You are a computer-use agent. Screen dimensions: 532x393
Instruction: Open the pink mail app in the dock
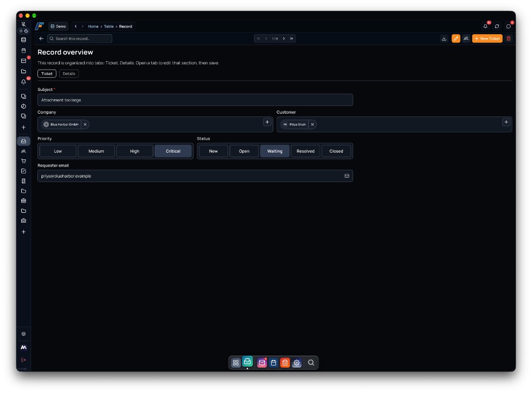pyautogui.click(x=262, y=363)
